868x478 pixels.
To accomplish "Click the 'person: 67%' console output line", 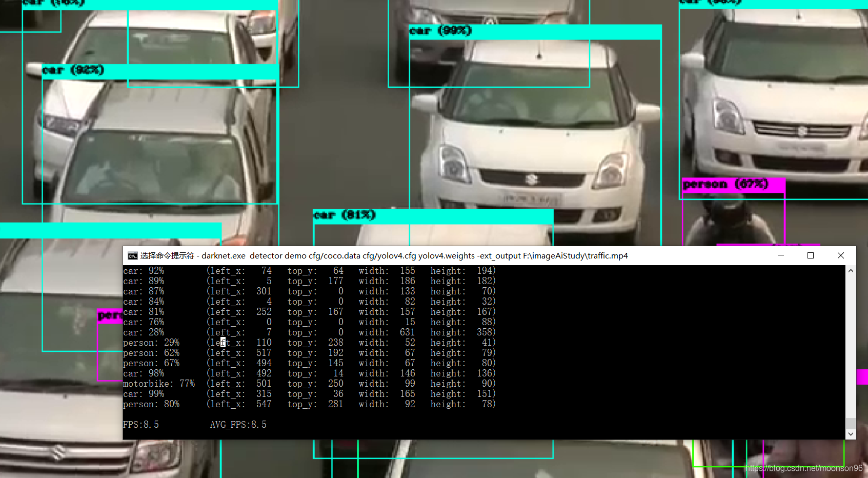I will pos(310,363).
